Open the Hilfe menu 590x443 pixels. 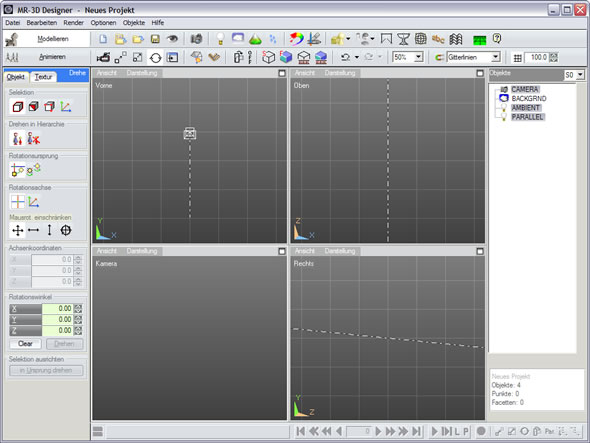(158, 23)
